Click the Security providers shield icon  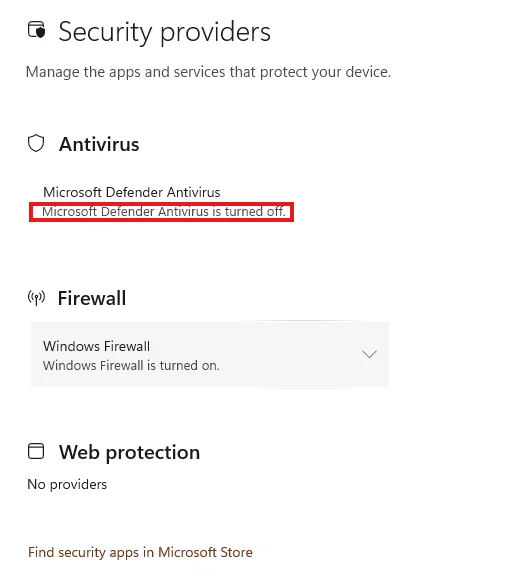click(x=36, y=30)
